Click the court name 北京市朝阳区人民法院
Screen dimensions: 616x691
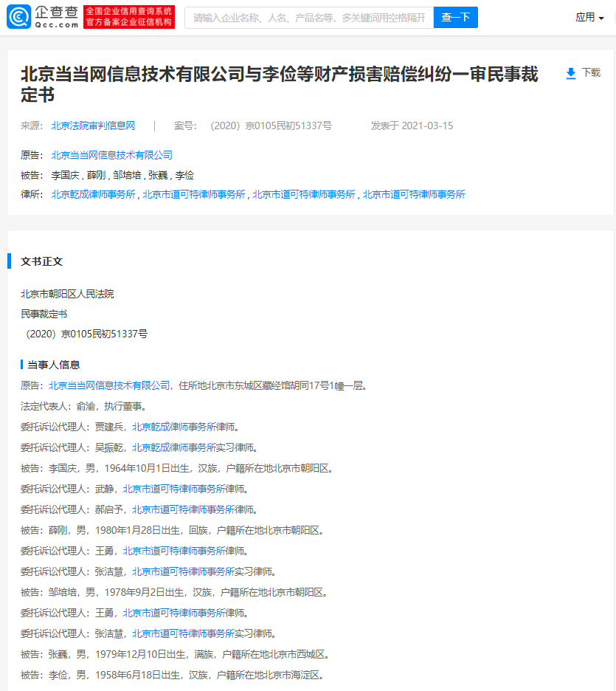[67, 294]
